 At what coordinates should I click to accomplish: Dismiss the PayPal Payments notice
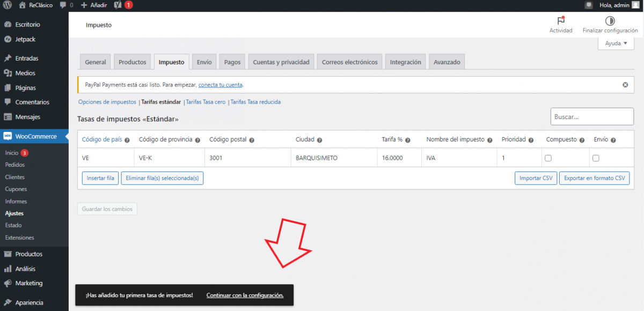point(625,85)
